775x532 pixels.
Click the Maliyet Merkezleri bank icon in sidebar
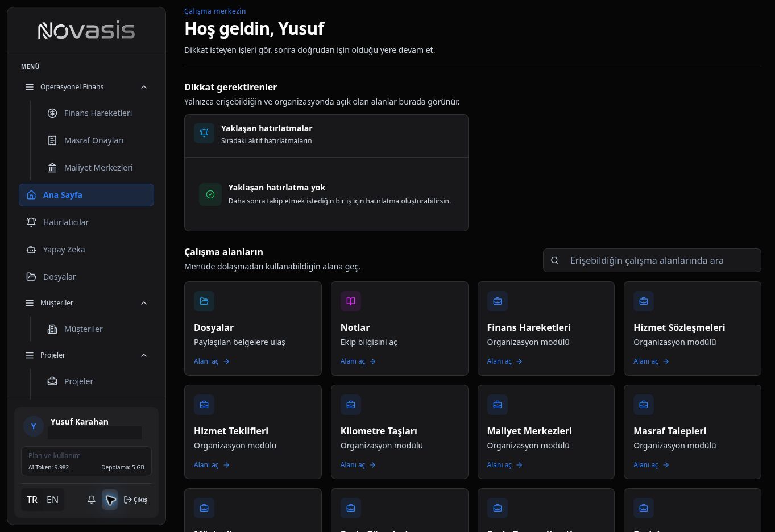[52, 168]
